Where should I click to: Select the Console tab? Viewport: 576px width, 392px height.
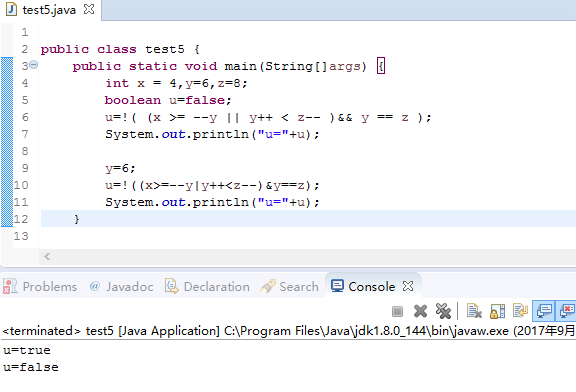[x=372, y=286]
